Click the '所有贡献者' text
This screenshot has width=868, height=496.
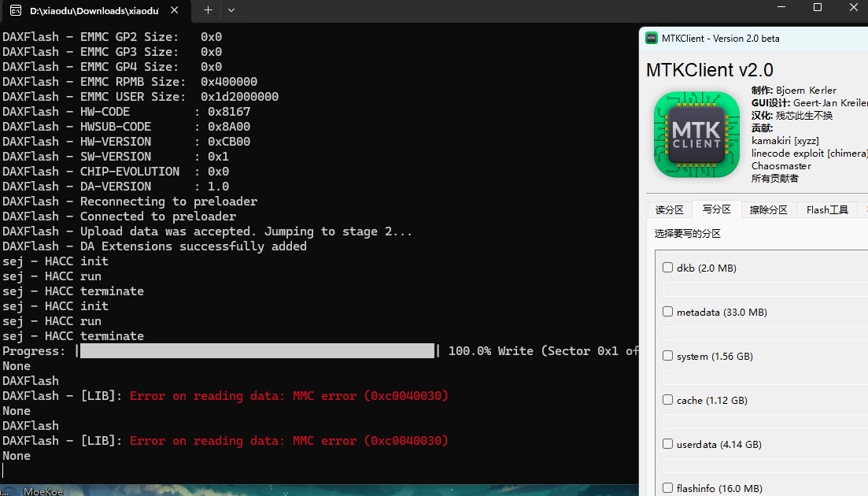click(x=775, y=178)
